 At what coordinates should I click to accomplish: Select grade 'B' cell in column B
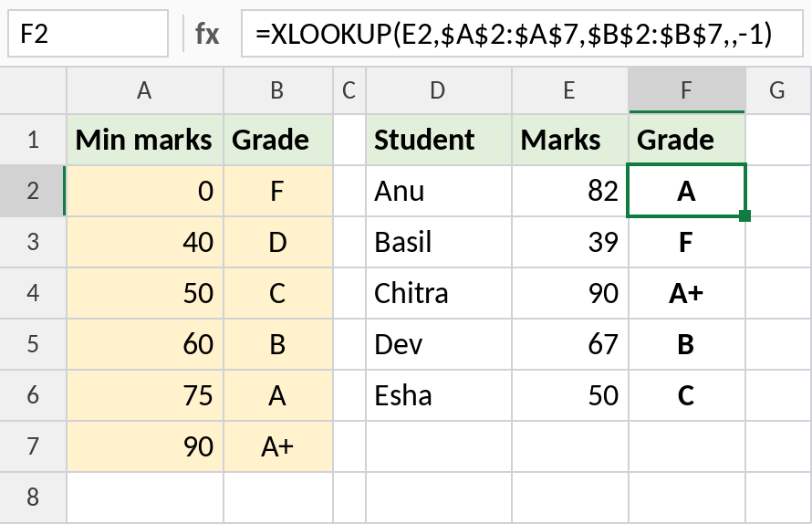[278, 344]
